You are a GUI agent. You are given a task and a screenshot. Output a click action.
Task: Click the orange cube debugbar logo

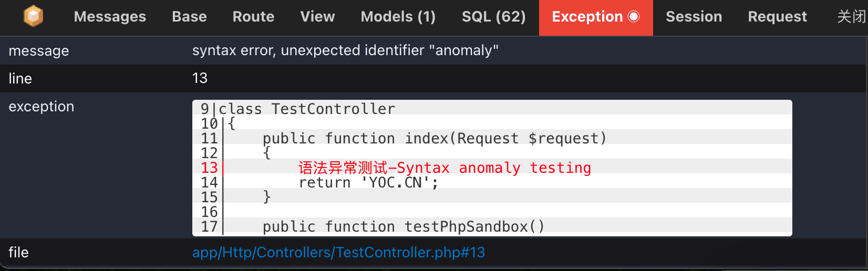pos(33,16)
